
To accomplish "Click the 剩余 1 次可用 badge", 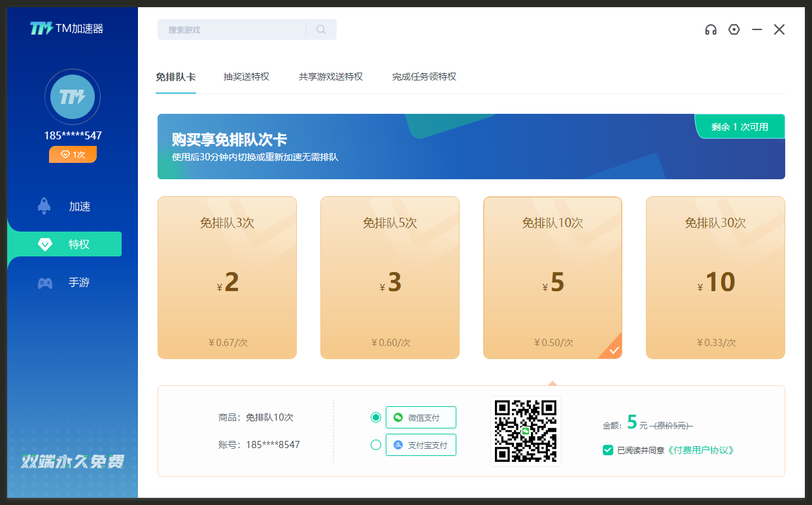I will pyautogui.click(x=740, y=126).
